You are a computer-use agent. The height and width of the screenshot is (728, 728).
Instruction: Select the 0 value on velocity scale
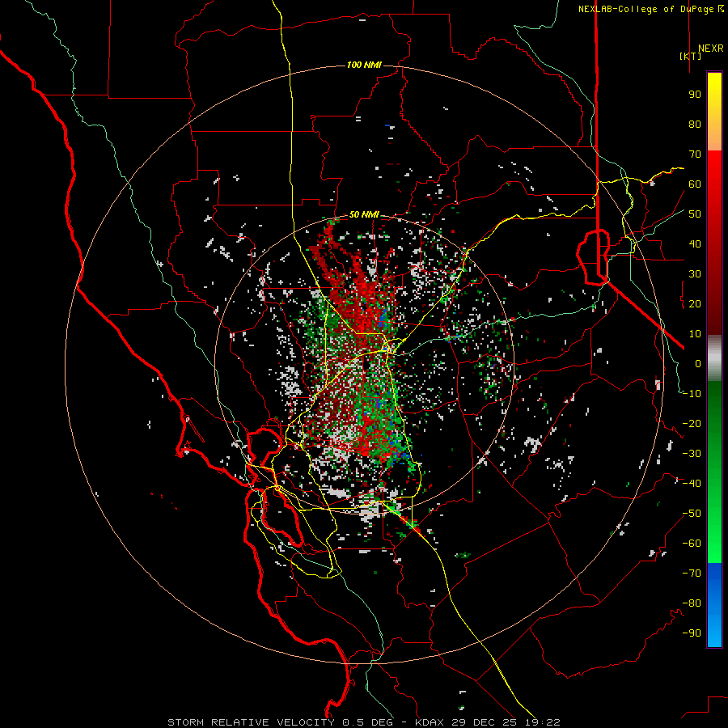[698, 364]
